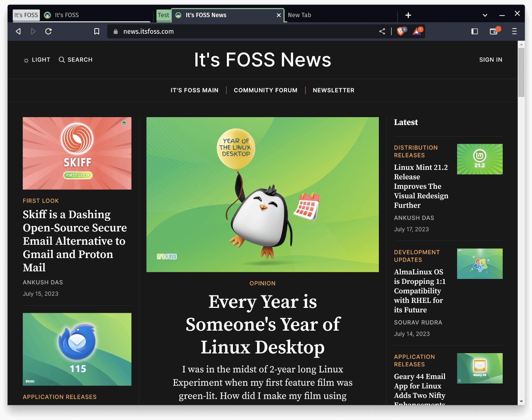Click the FIRST LOOK category tag
Viewport: 532px width, 420px height.
tap(41, 201)
